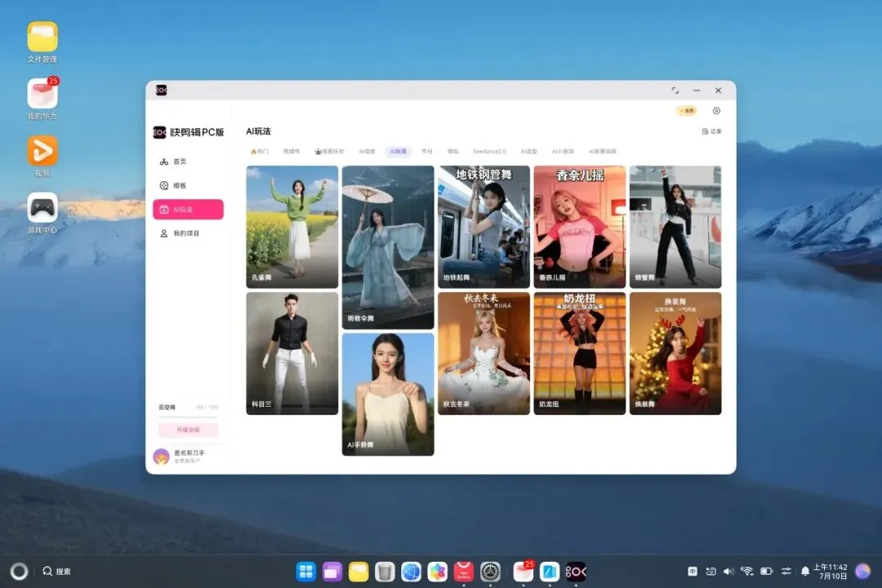Open the AI手势舞 template thumbnail
Viewport: 882px width, 588px height.
tap(388, 394)
